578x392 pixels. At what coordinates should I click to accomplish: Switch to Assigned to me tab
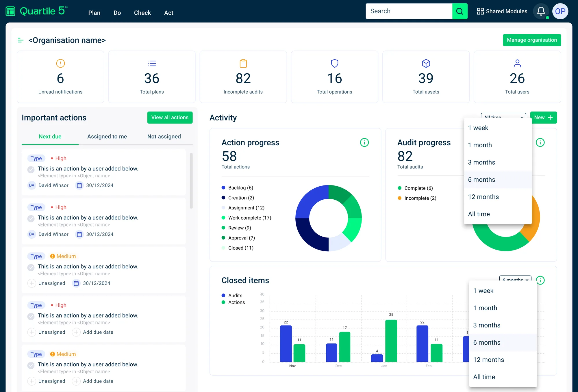107,137
